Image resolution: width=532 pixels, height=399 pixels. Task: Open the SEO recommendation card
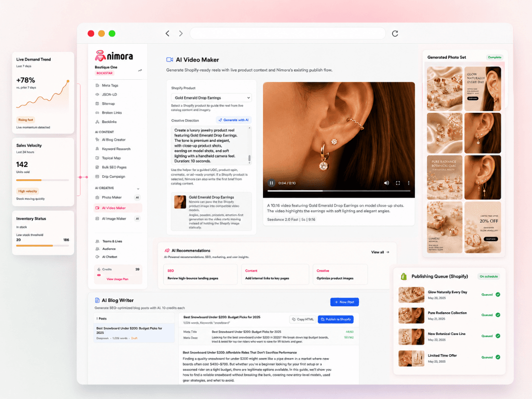coord(200,274)
